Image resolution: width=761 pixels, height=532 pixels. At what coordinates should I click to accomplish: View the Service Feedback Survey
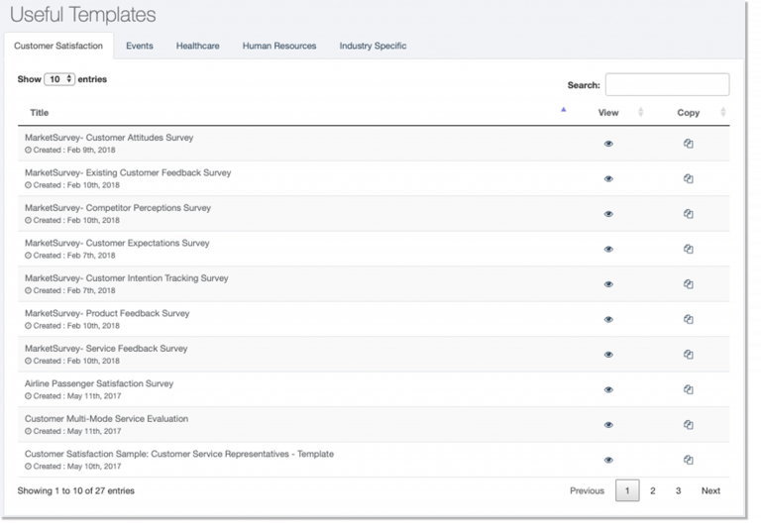608,355
